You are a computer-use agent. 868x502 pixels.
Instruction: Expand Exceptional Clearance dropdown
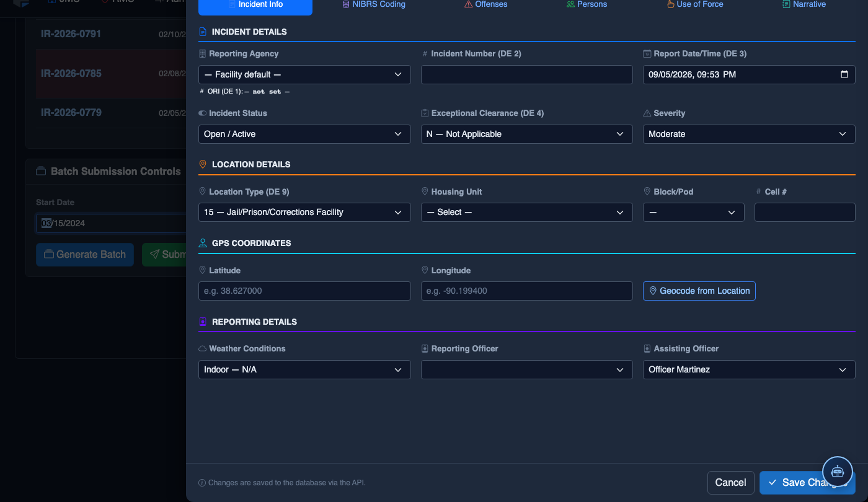click(527, 134)
